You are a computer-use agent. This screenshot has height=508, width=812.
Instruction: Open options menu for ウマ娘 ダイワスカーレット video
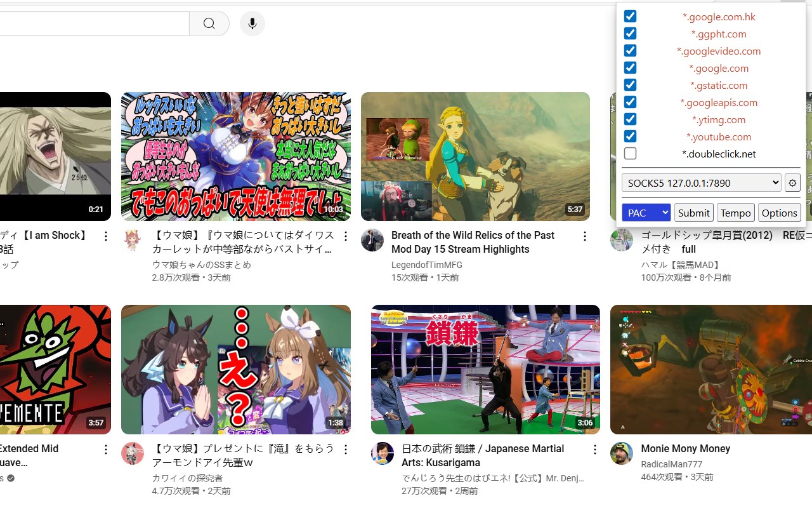[x=346, y=236]
